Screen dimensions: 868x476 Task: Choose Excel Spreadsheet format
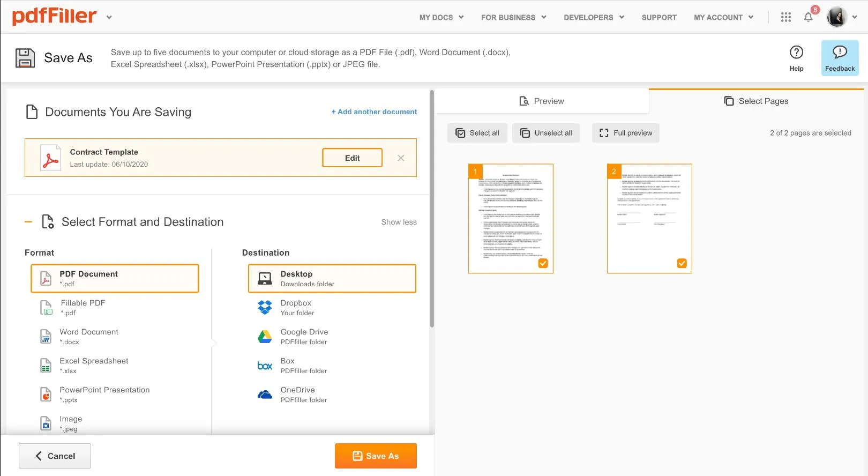[115, 365]
